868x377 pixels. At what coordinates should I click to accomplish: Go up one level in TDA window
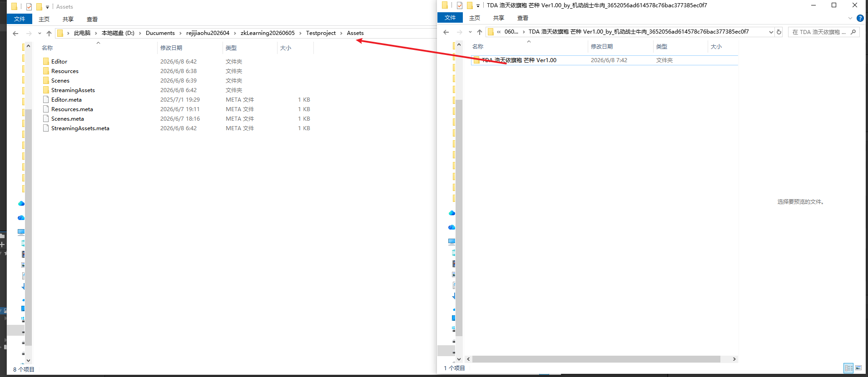click(480, 32)
